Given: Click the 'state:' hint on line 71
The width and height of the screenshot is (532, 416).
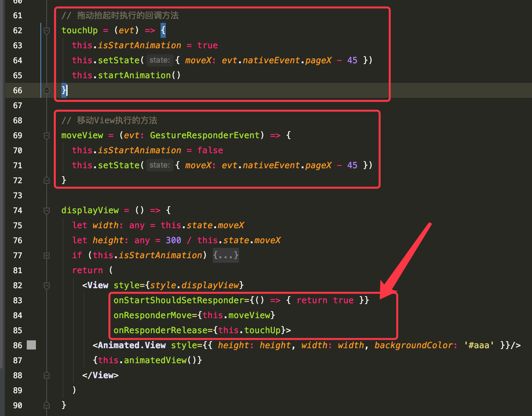Looking at the screenshot, I should [160, 165].
